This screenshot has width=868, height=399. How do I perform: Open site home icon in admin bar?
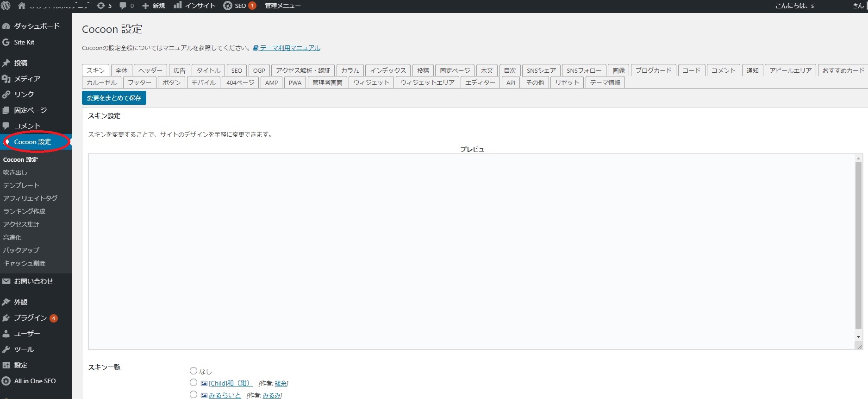[x=22, y=6]
